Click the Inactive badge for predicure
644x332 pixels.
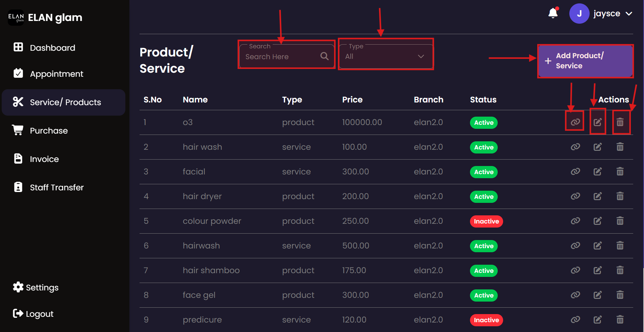(x=486, y=320)
